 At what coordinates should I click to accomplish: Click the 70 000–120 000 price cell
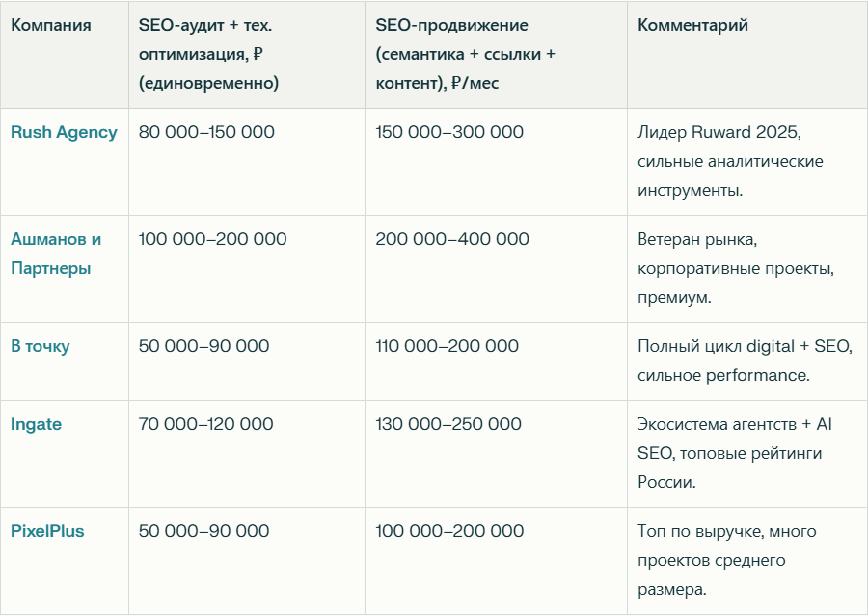click(206, 424)
